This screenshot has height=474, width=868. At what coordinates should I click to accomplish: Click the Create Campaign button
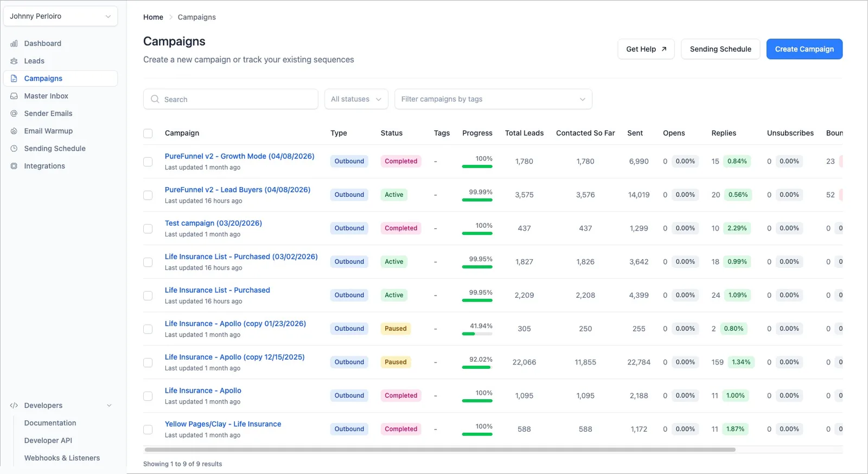point(804,49)
